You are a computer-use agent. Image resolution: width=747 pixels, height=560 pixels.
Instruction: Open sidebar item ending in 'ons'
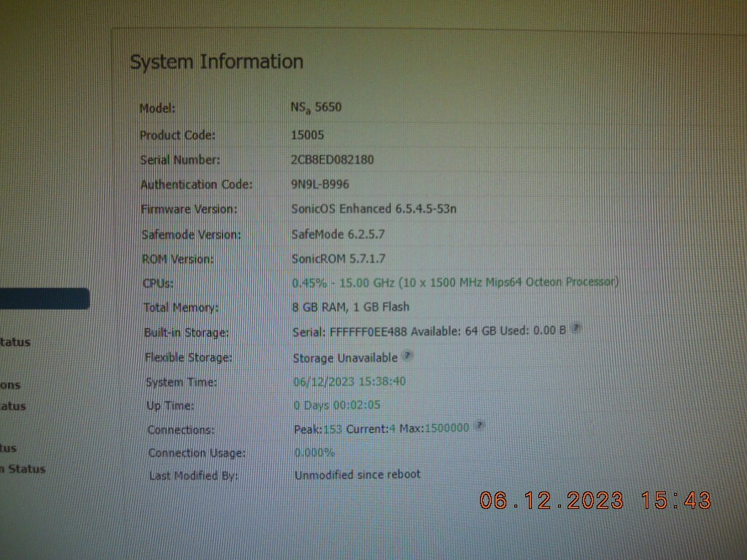[x=10, y=385]
